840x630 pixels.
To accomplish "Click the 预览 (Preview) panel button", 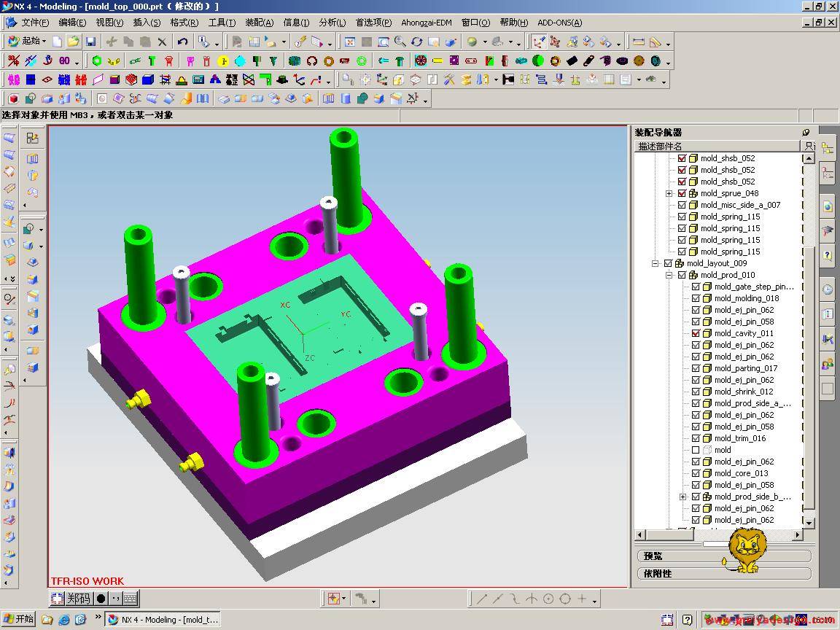I will tap(723, 556).
